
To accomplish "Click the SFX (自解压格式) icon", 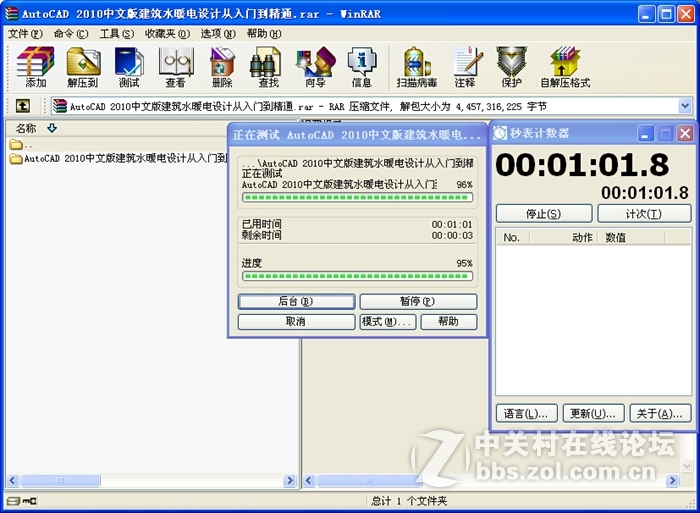I will point(565,67).
